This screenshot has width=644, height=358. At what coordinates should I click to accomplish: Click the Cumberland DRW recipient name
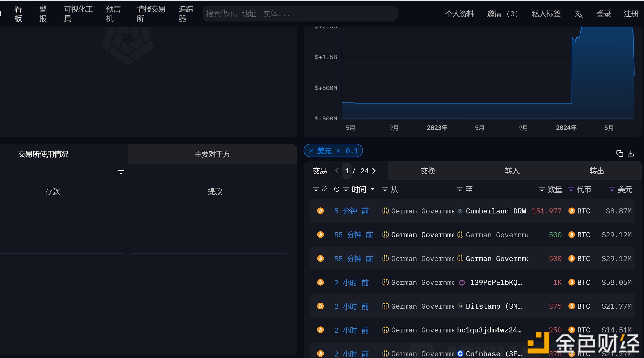496,211
